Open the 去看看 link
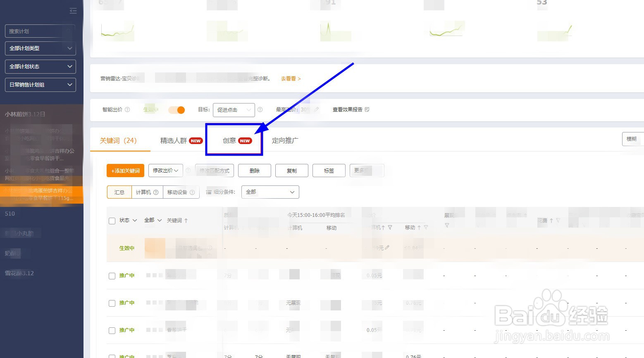This screenshot has height=358, width=644. [291, 79]
